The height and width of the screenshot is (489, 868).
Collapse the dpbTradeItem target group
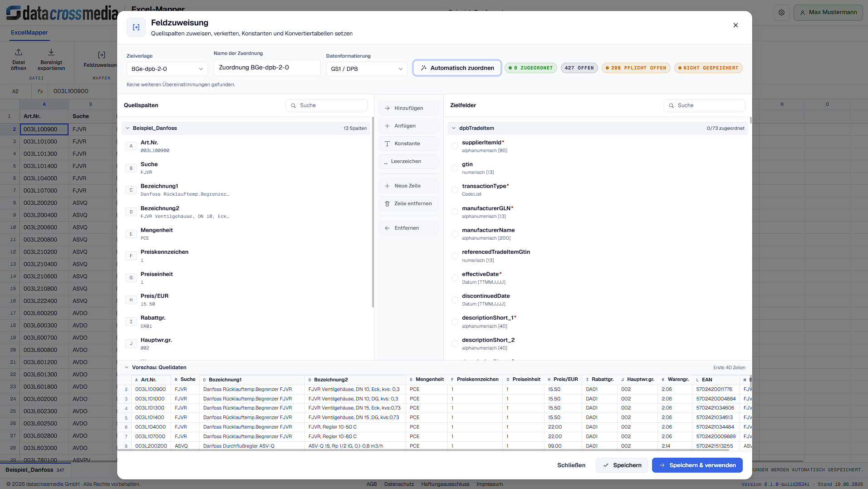point(454,128)
